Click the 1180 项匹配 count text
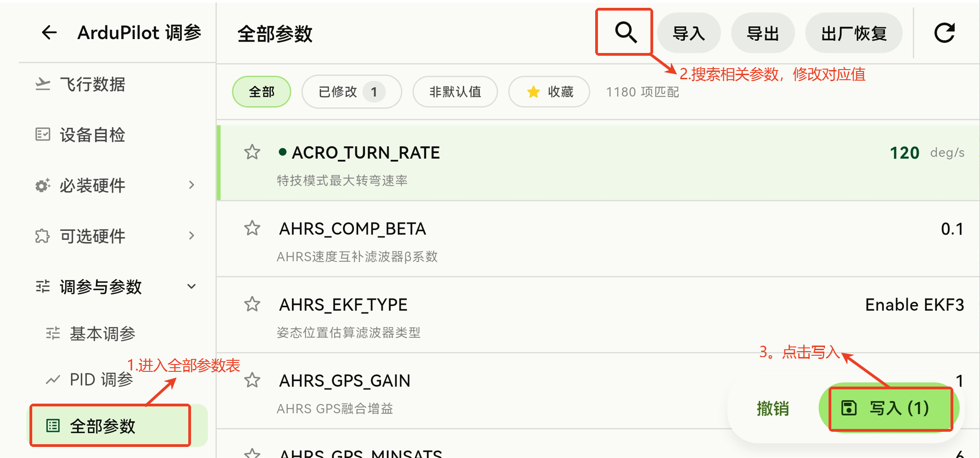This screenshot has height=458, width=980. (x=643, y=92)
